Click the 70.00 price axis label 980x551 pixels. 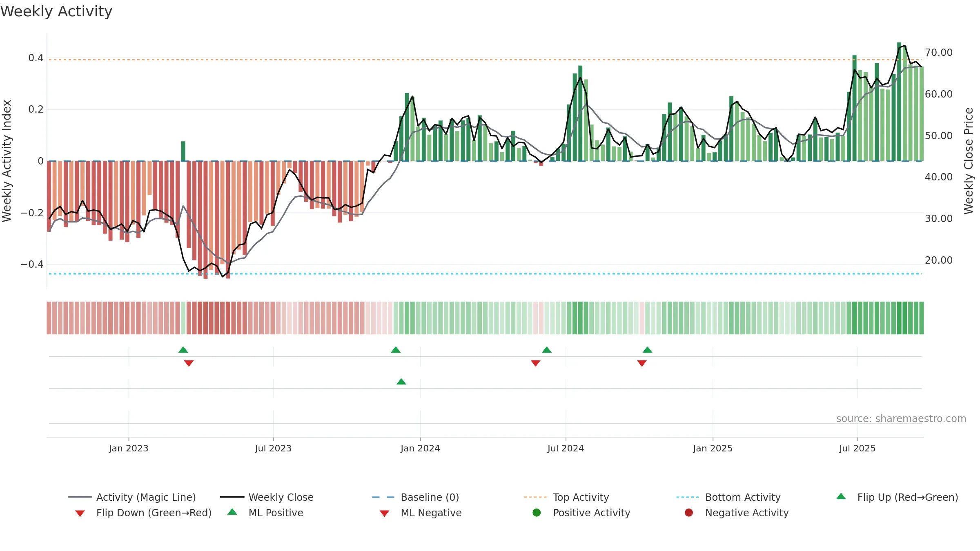pyautogui.click(x=938, y=53)
